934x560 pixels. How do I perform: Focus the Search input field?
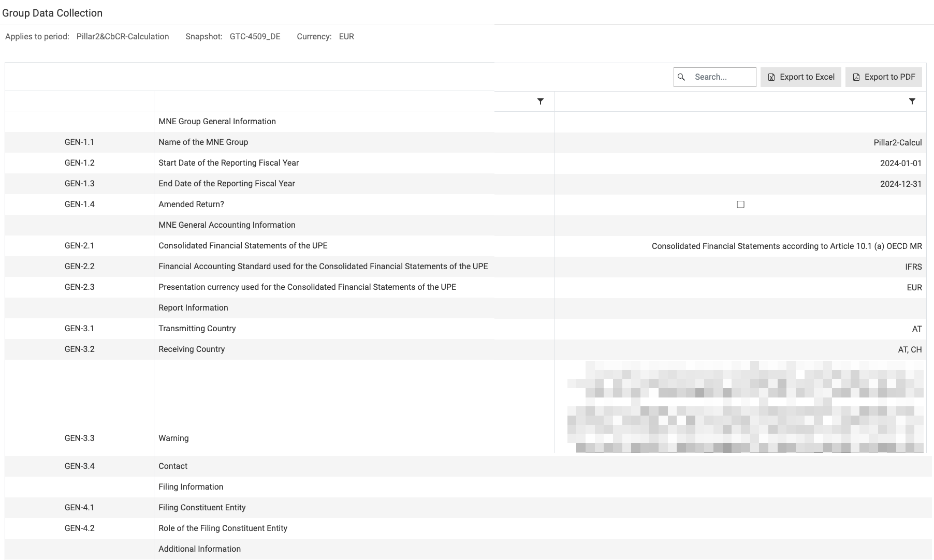[722, 77]
